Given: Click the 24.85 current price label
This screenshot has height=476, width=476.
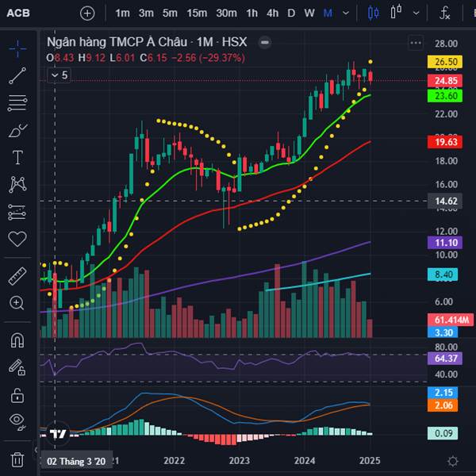Looking at the screenshot, I should pos(445,81).
